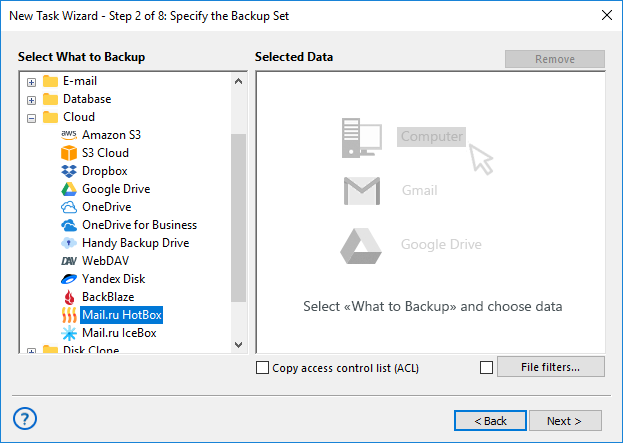Click the grayed Computer label

pos(431,137)
